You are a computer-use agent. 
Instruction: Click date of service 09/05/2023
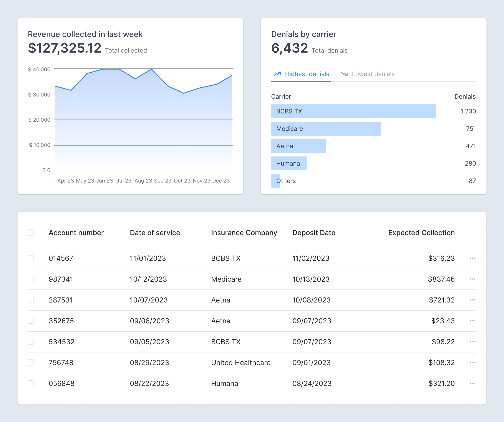[149, 342]
